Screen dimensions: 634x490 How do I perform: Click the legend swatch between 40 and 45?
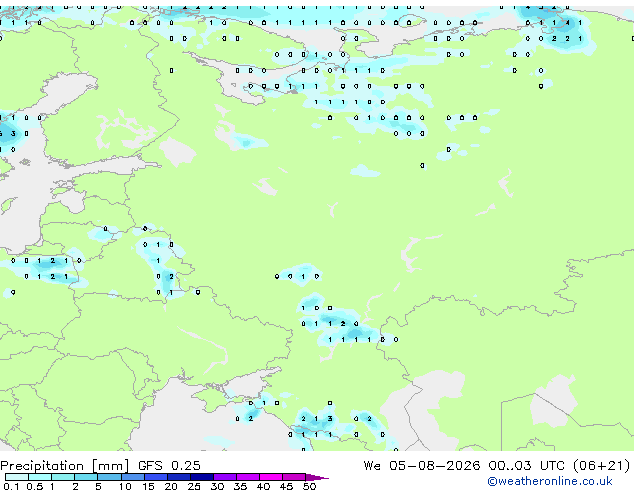click(271, 477)
